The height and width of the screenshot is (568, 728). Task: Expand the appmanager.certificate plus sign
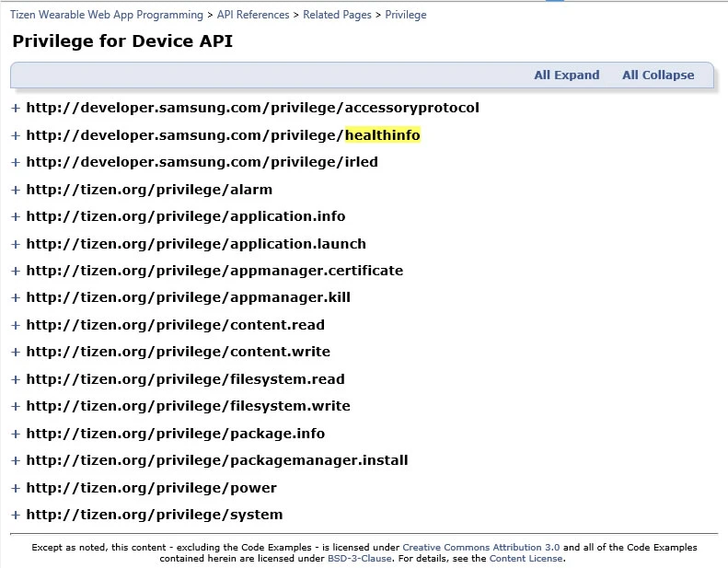coord(16,272)
